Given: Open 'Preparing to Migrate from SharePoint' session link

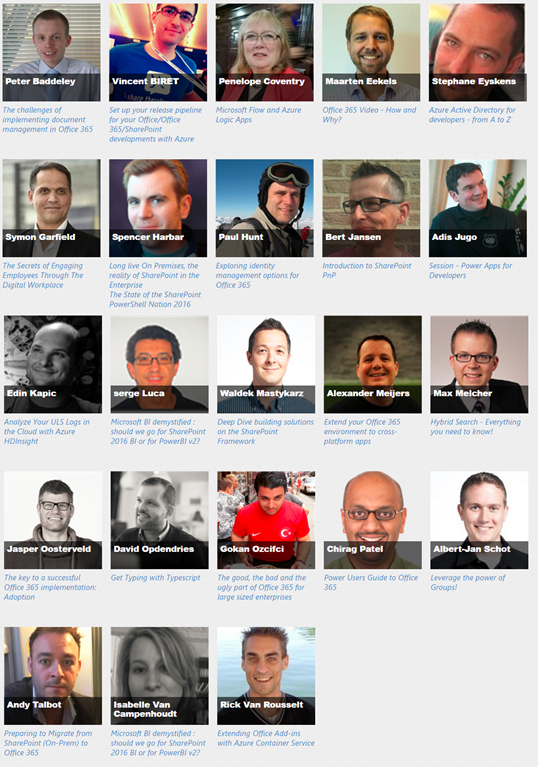Looking at the screenshot, I should 48,743.
